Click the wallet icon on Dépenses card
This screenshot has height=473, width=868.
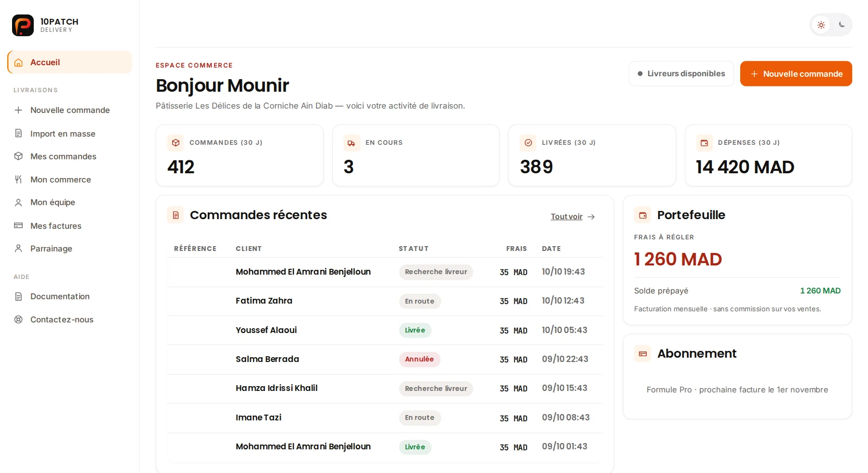coord(704,143)
